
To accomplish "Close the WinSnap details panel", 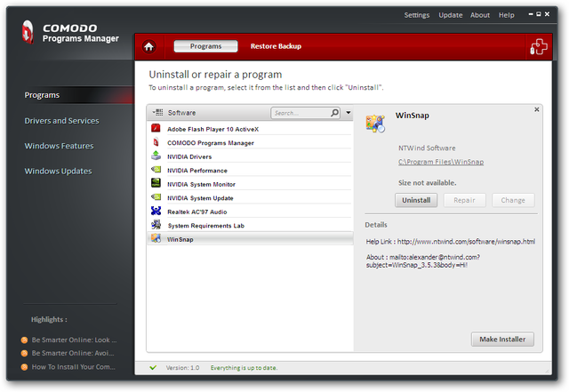I will coord(537,109).
